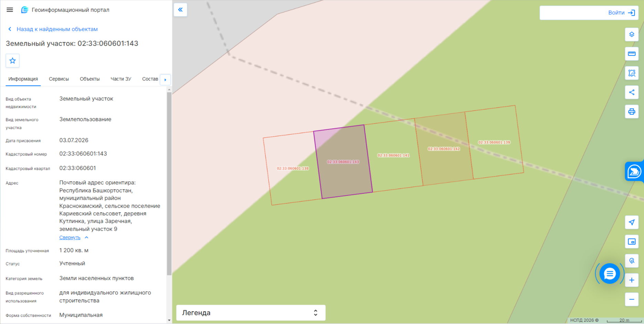
Task: Click the status value Учтенный
Action: pos(72,263)
